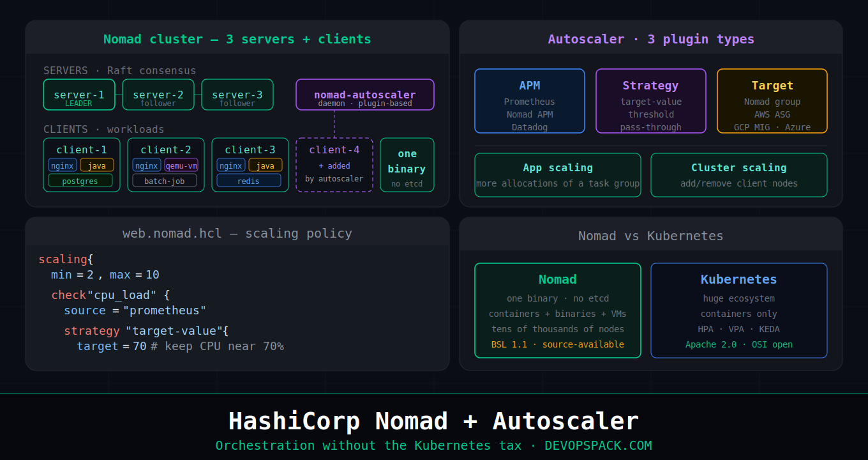868x460 pixels.
Task: Click 'pass-through' in the Strategy card
Action: pos(651,127)
